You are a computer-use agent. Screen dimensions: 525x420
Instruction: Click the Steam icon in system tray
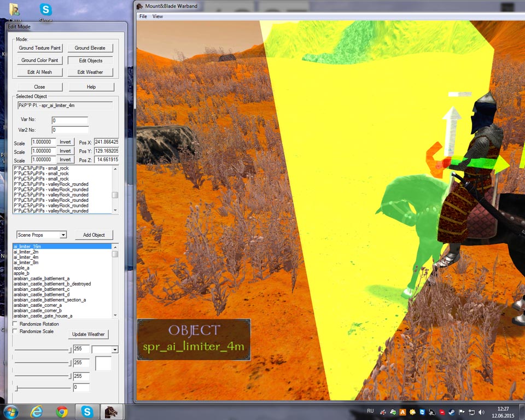[451, 411]
